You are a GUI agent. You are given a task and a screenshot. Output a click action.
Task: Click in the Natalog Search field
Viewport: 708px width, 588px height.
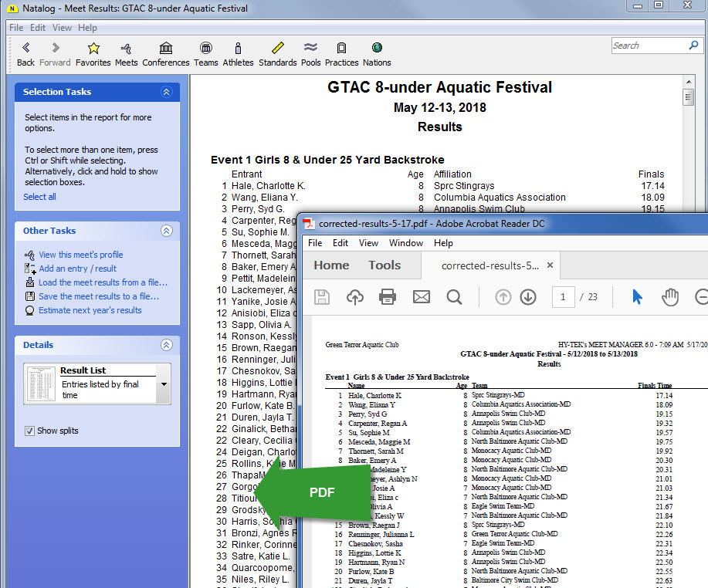(647, 46)
